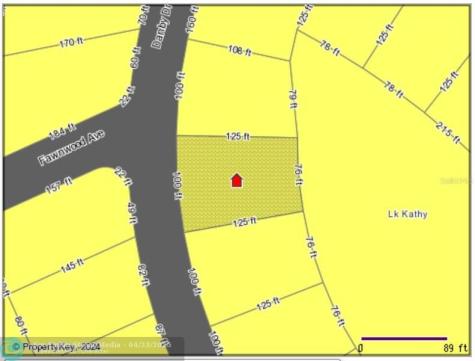Click the 49 ft measurement label
Image resolution: width=475 pixels, height=361 pixels.
point(133,213)
